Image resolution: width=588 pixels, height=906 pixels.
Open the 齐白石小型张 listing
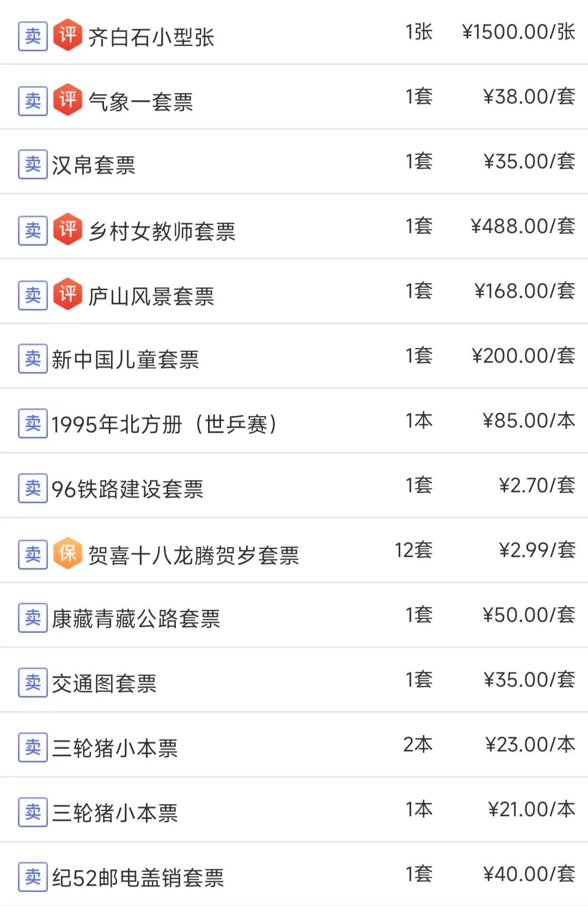click(x=151, y=37)
